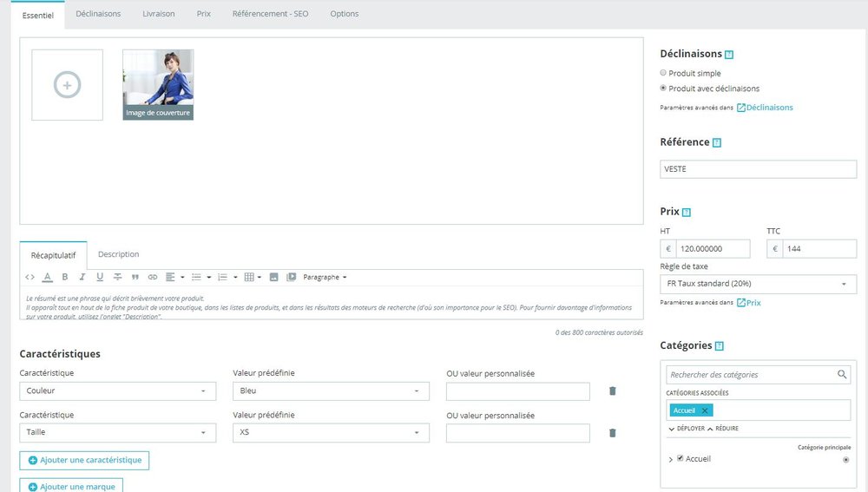868x492 pixels.
Task: Click Ajouter une caractéristique button
Action: point(84,461)
